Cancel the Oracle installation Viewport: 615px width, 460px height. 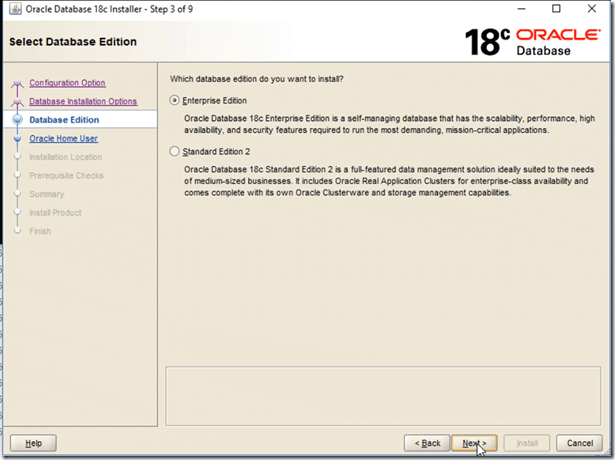click(x=580, y=442)
